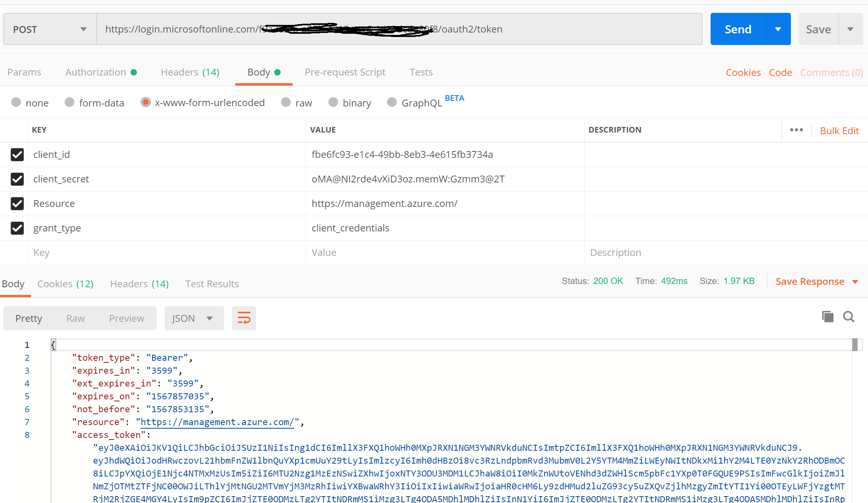Switch to Raw response view
The width and height of the screenshot is (868, 503).
[75, 318]
